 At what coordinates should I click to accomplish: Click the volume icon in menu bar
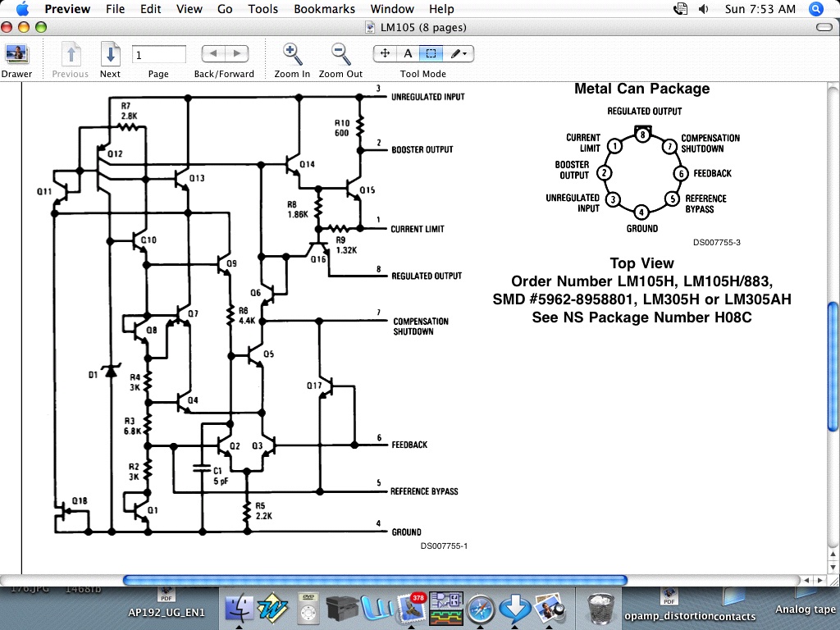703,8
